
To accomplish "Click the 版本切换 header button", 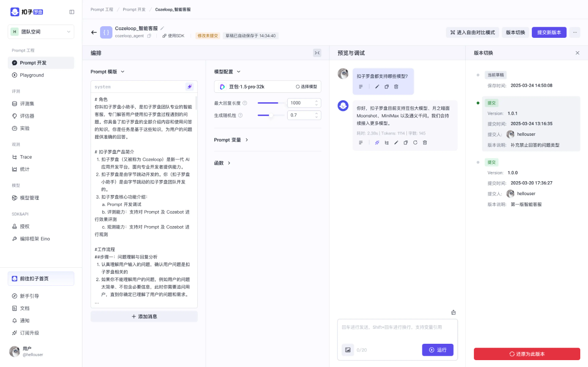I will [515, 32].
